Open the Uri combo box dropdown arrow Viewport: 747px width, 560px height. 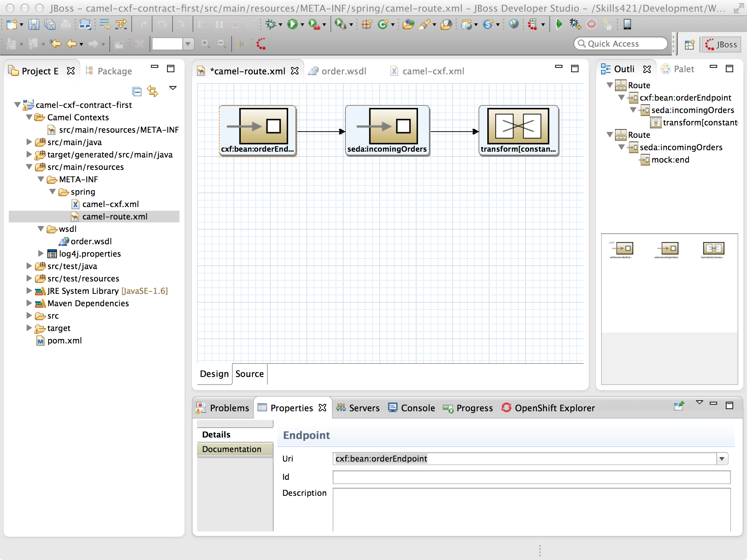(722, 459)
